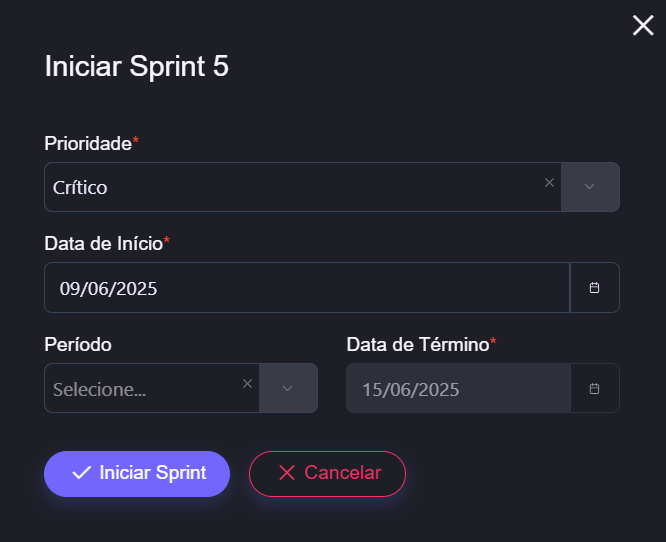666x542 pixels.
Task: Open calendar picker for Data de Término
Action: click(594, 388)
